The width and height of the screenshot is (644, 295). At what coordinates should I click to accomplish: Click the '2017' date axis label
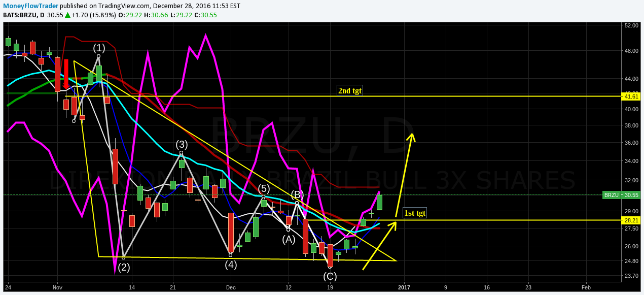click(x=404, y=287)
